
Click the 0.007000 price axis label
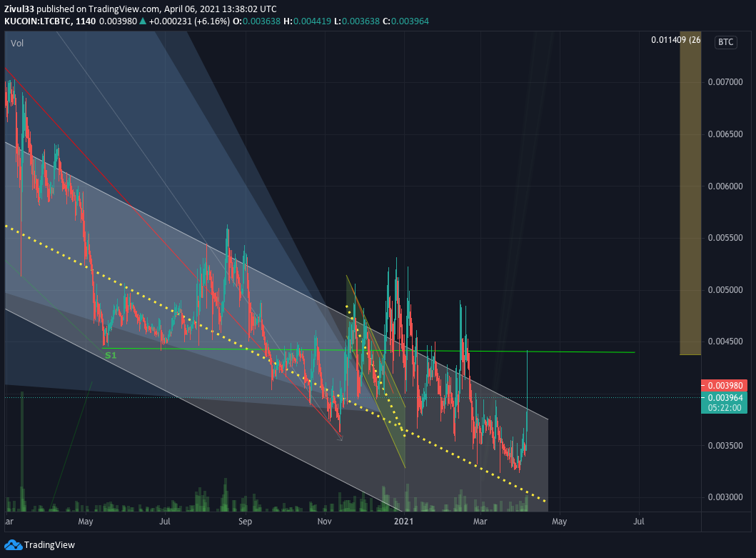[725, 82]
